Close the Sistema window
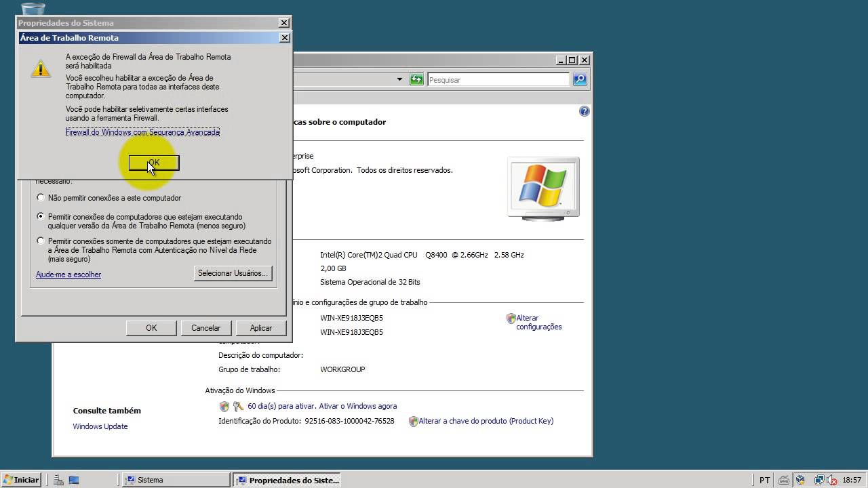The image size is (868, 488). coord(585,60)
